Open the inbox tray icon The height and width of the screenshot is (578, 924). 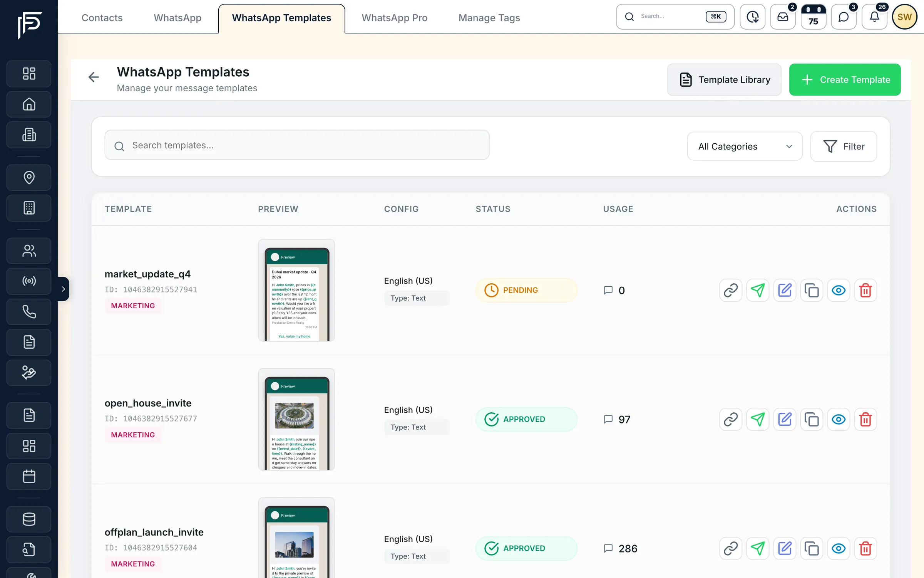783,17
